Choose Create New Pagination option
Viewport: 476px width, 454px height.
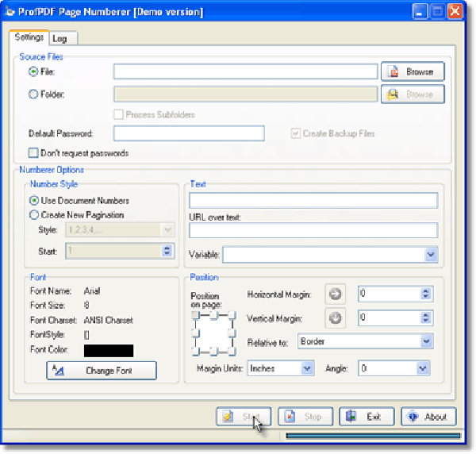33,215
